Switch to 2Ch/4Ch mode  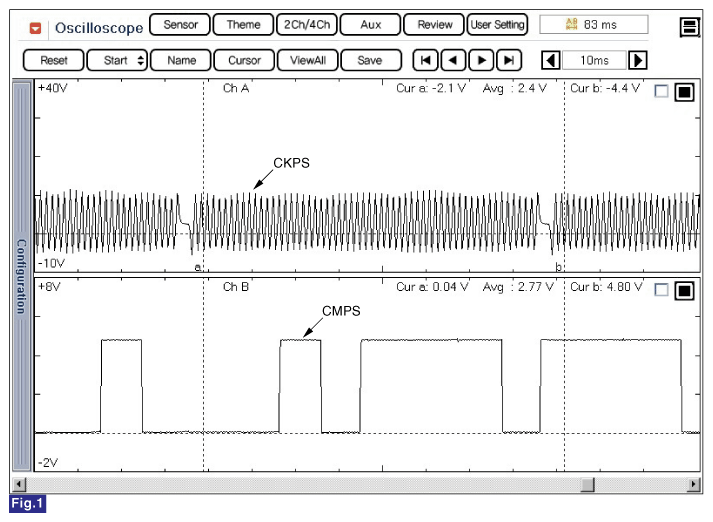pyautogui.click(x=306, y=25)
